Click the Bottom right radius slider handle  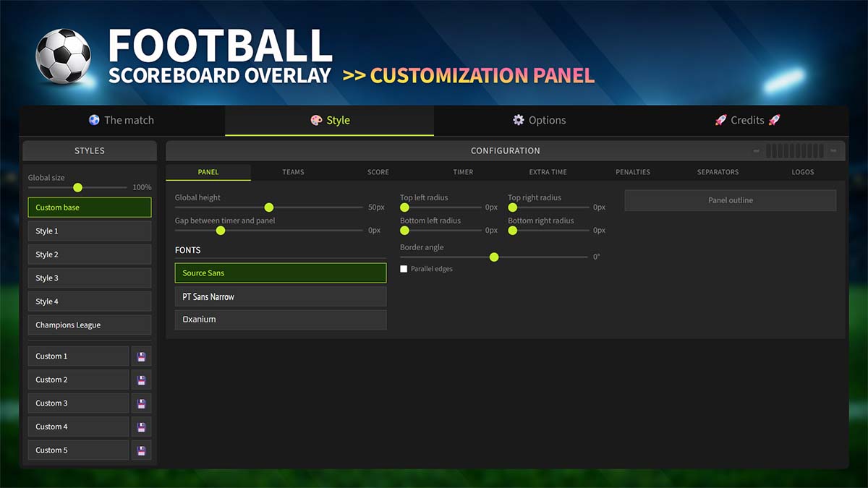pyautogui.click(x=512, y=231)
